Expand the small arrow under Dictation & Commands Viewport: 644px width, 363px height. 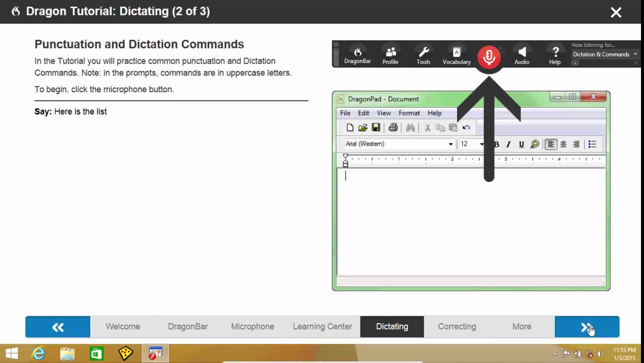(x=575, y=63)
